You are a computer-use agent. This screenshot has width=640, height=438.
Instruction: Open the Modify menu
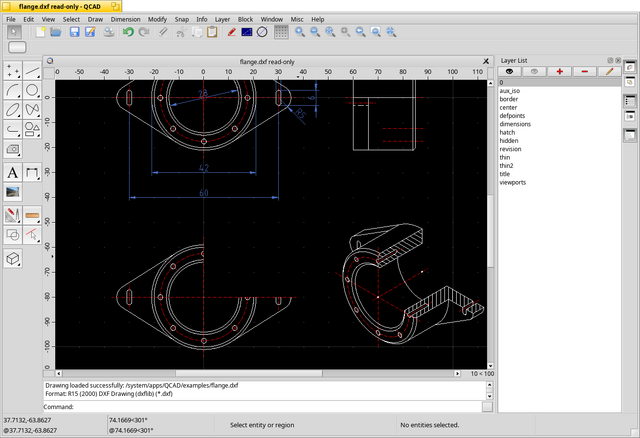click(157, 19)
